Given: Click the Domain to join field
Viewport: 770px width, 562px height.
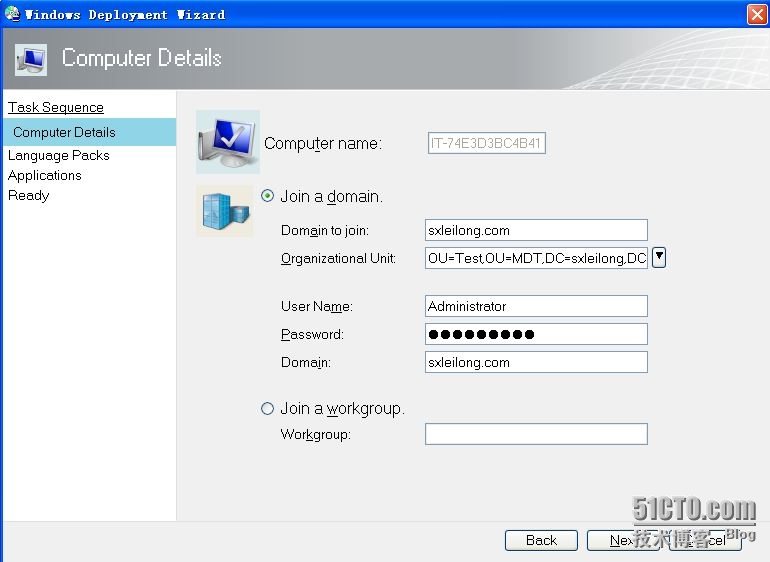Looking at the screenshot, I should (x=536, y=230).
